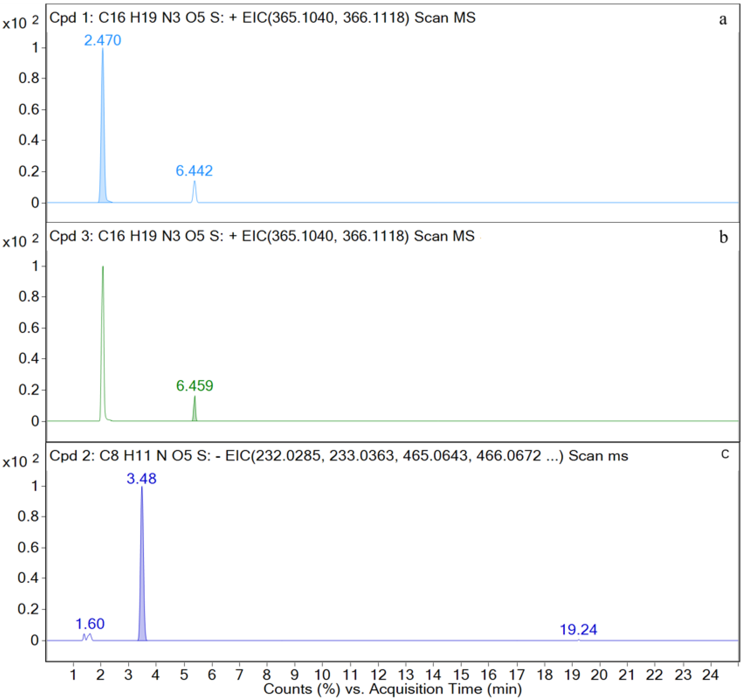Select the green 6.459 peak label
The height and width of the screenshot is (700, 744).
(194, 386)
